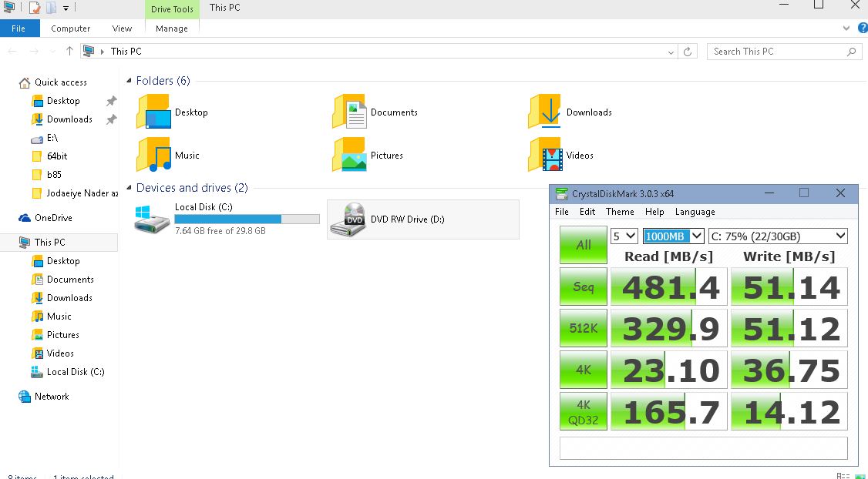This screenshot has height=479, width=868.
Task: Run the 4K QD32 test button
Action: coord(584,411)
